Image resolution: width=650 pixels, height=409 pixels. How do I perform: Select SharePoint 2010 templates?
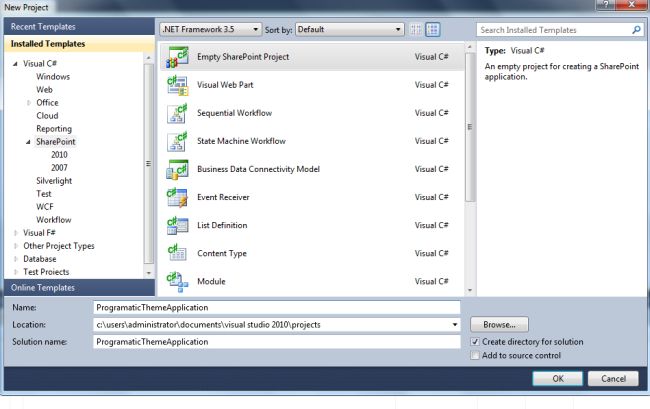pos(59,155)
